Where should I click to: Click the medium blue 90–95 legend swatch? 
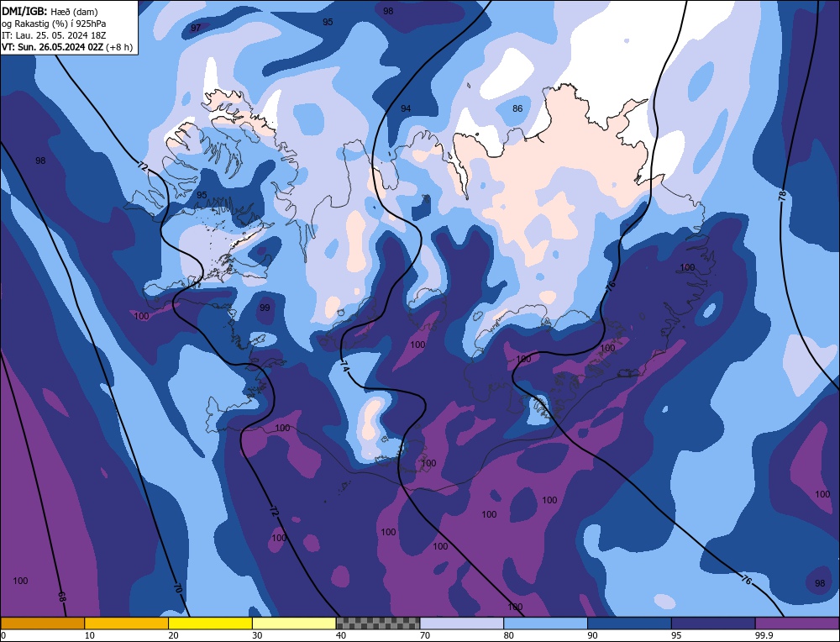click(629, 623)
